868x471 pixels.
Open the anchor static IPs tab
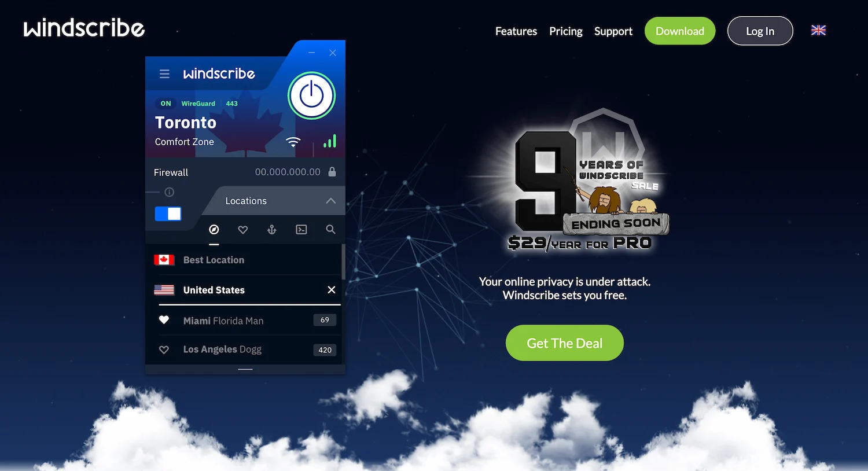tap(272, 230)
